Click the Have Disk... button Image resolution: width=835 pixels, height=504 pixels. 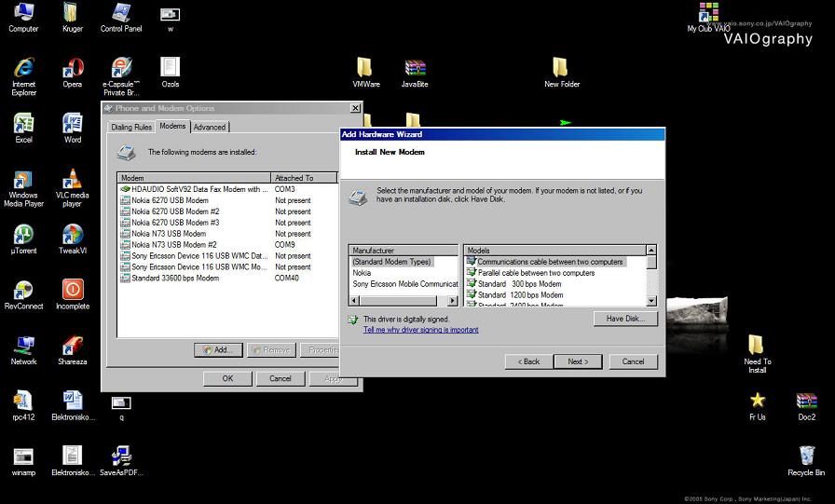click(x=625, y=319)
